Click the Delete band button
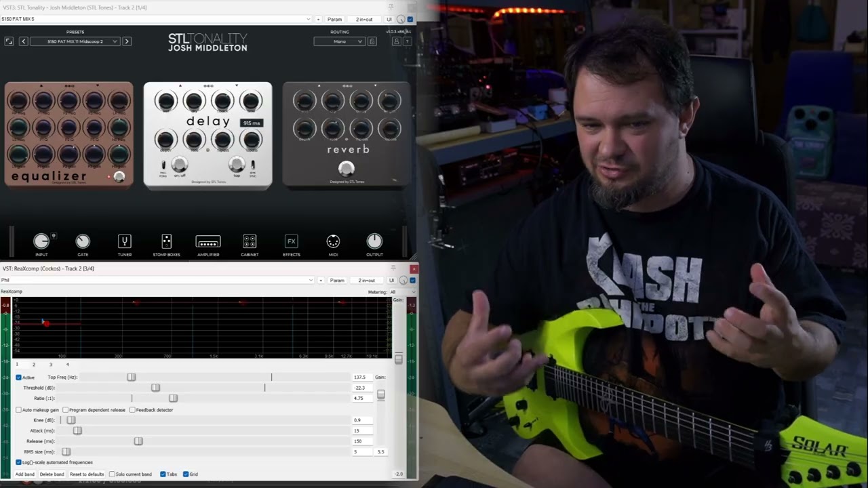 pyautogui.click(x=52, y=474)
